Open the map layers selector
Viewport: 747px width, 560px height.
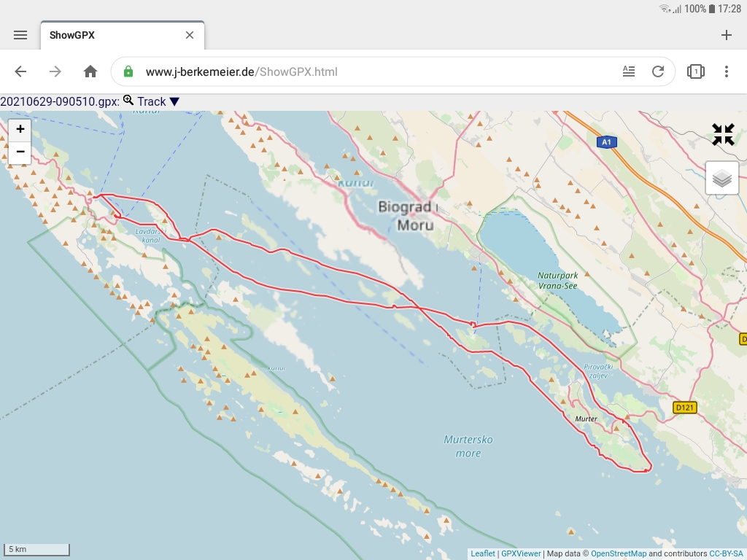click(721, 178)
